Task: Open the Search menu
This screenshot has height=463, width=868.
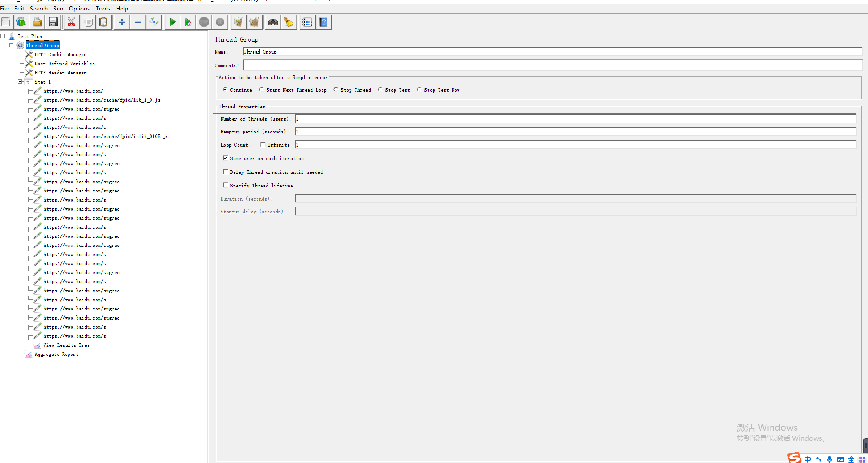Action: 39,8
